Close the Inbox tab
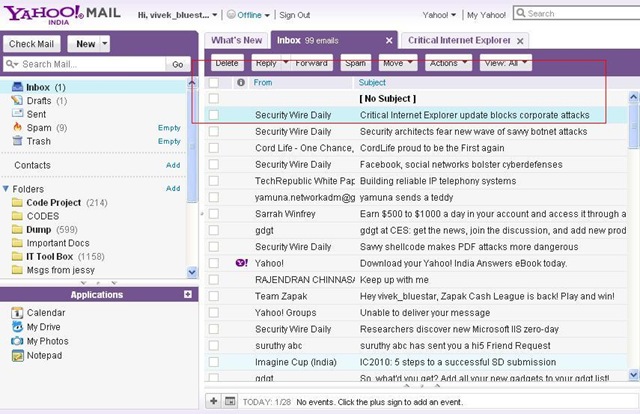 pyautogui.click(x=389, y=40)
